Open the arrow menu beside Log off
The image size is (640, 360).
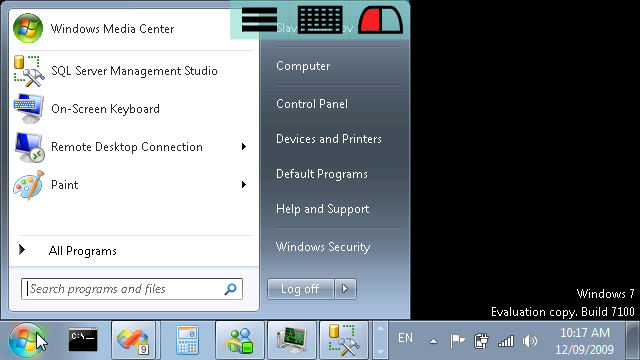(345, 289)
